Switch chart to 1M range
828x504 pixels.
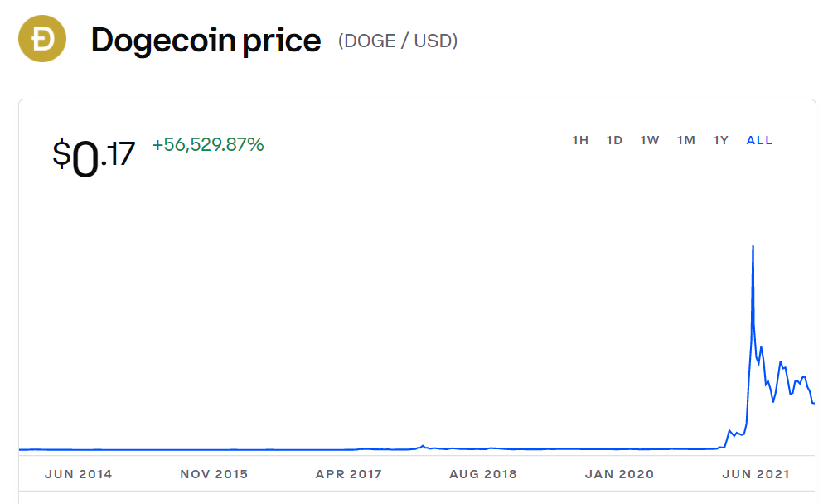click(686, 140)
